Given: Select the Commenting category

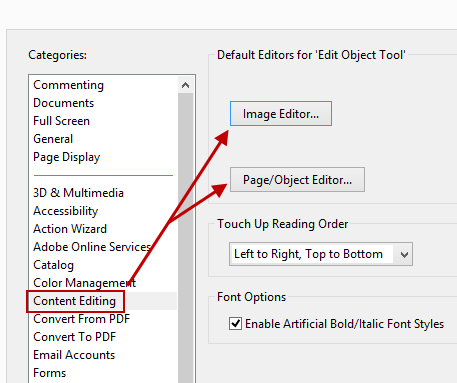Looking at the screenshot, I should [x=69, y=85].
